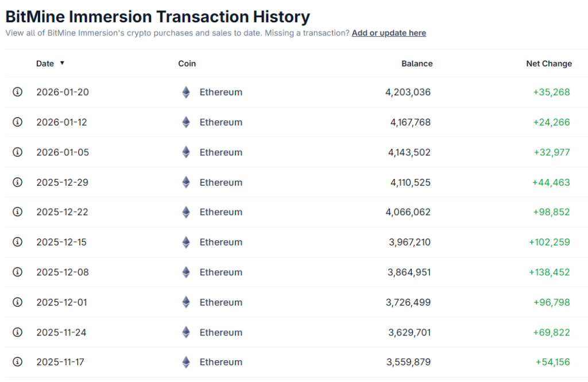Open the Add or update here link
The image size is (588, 382).
[x=389, y=33]
